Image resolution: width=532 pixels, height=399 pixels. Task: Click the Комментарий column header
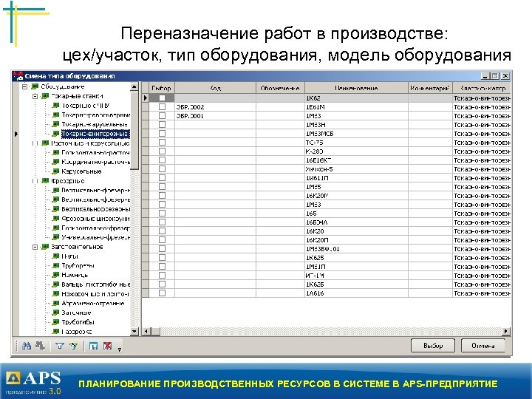(x=430, y=88)
